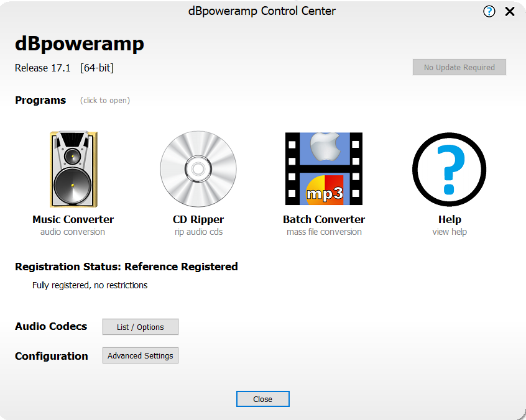Click the 'No Update Required' button
Image resolution: width=526 pixels, height=420 pixels.
(459, 67)
